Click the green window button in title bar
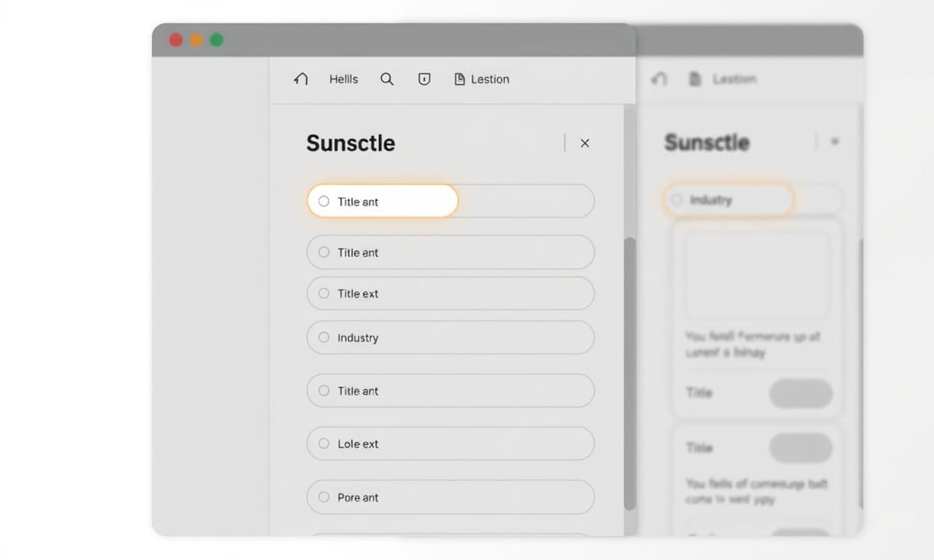 (216, 40)
